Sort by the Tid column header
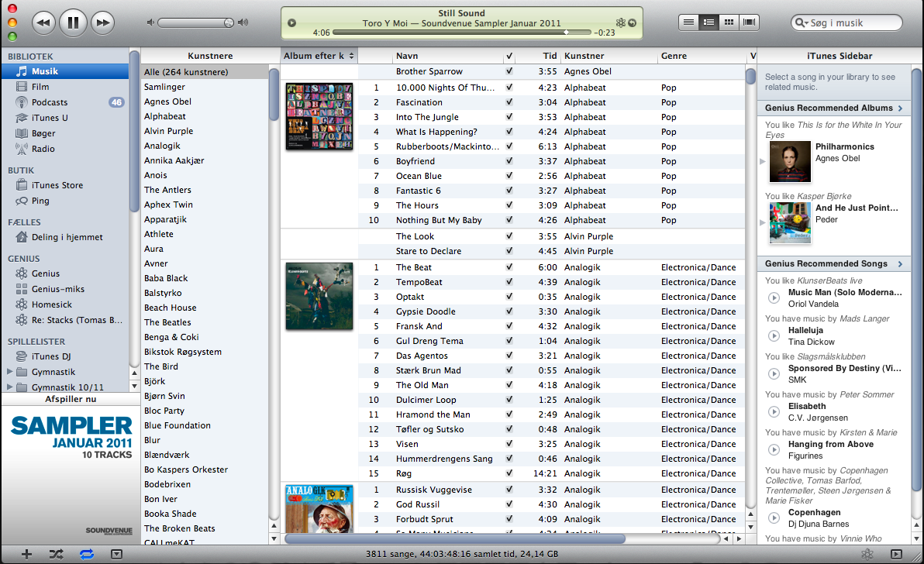 (539, 56)
